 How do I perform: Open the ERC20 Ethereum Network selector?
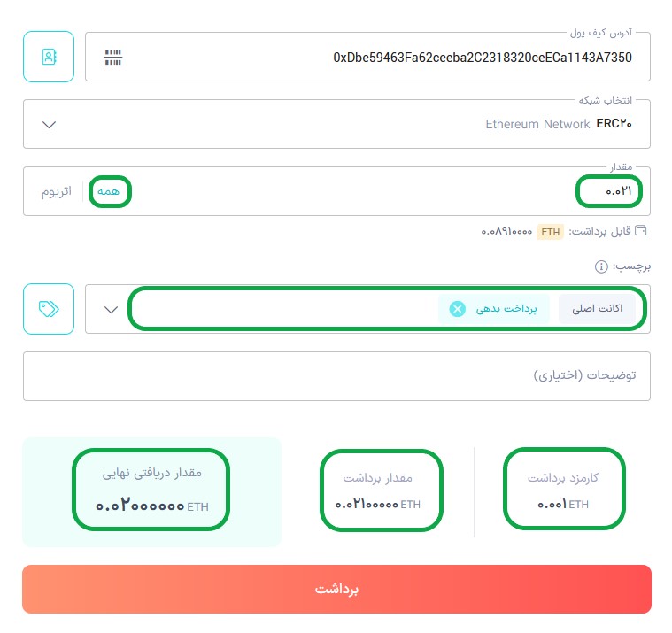click(x=336, y=124)
